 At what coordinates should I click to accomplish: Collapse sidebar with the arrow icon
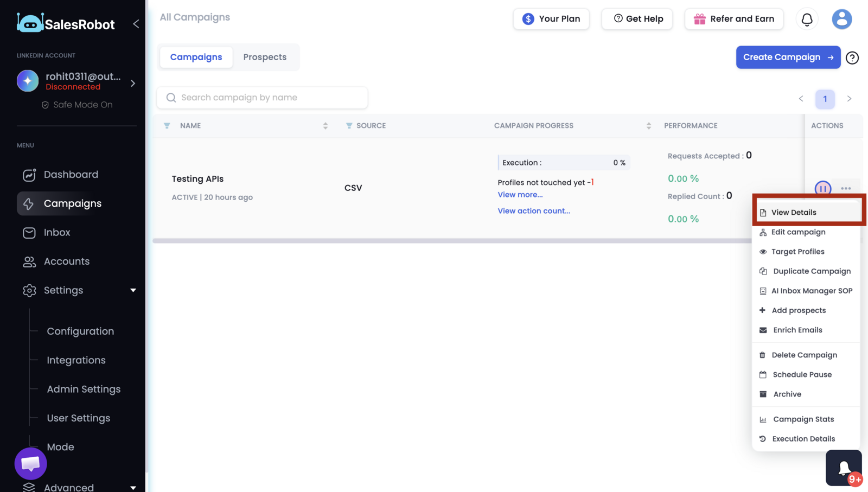tap(136, 24)
